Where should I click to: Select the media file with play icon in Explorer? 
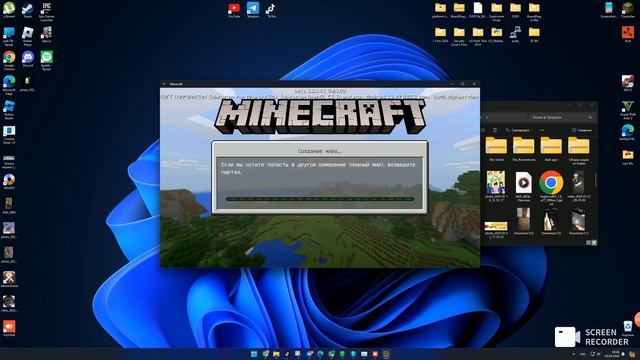click(523, 186)
